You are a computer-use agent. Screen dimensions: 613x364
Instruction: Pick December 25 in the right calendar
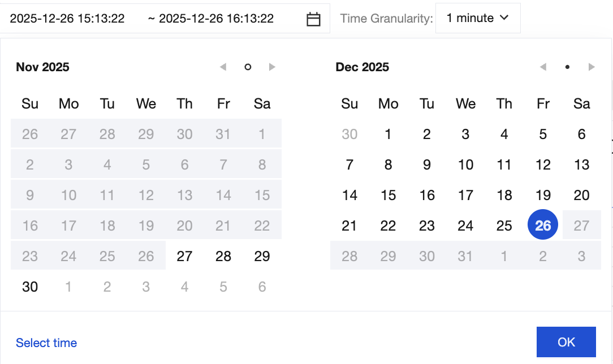(504, 226)
